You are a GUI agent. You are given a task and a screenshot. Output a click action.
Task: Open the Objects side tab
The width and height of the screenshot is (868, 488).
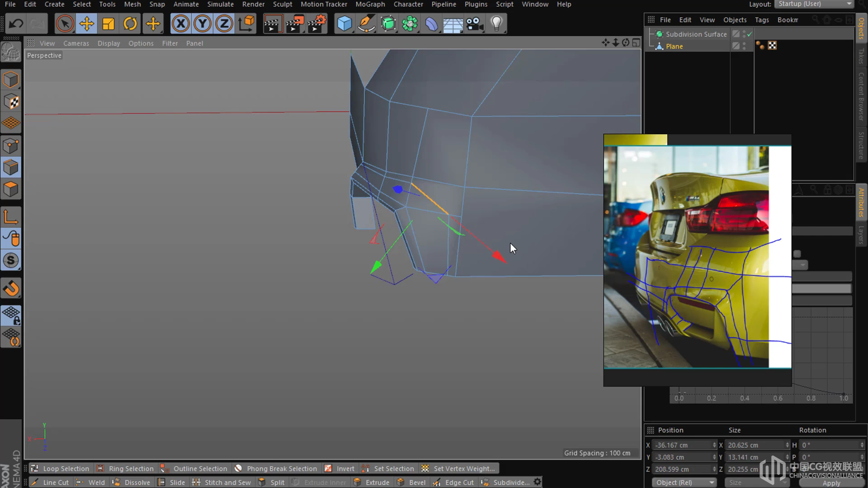pos(861,28)
